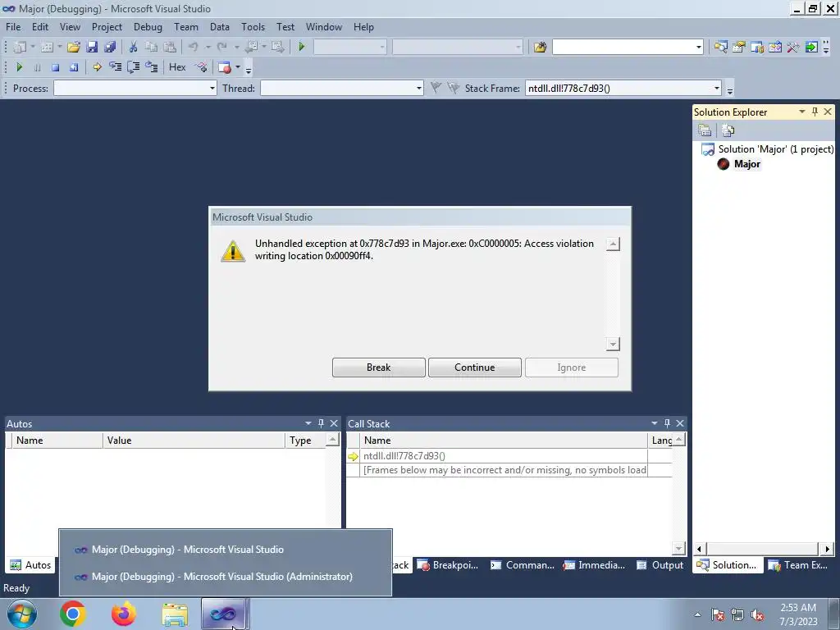Save the current file via floppy icon

pyautogui.click(x=92, y=47)
